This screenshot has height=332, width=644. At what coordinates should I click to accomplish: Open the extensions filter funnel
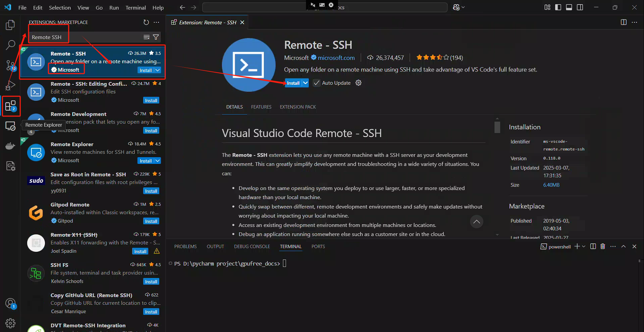pyautogui.click(x=156, y=37)
